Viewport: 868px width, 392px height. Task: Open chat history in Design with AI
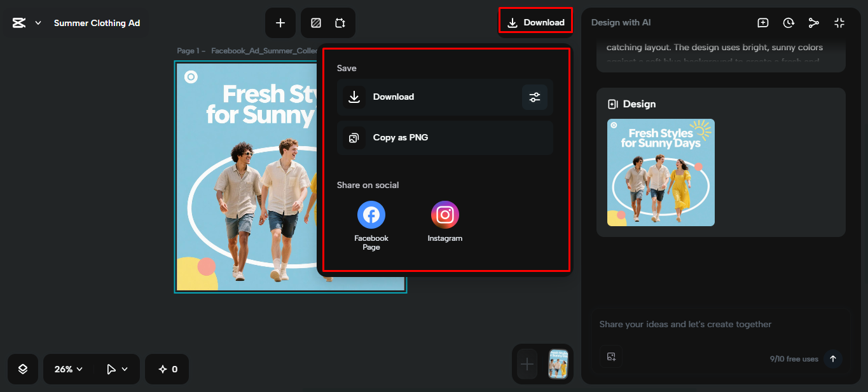click(789, 22)
